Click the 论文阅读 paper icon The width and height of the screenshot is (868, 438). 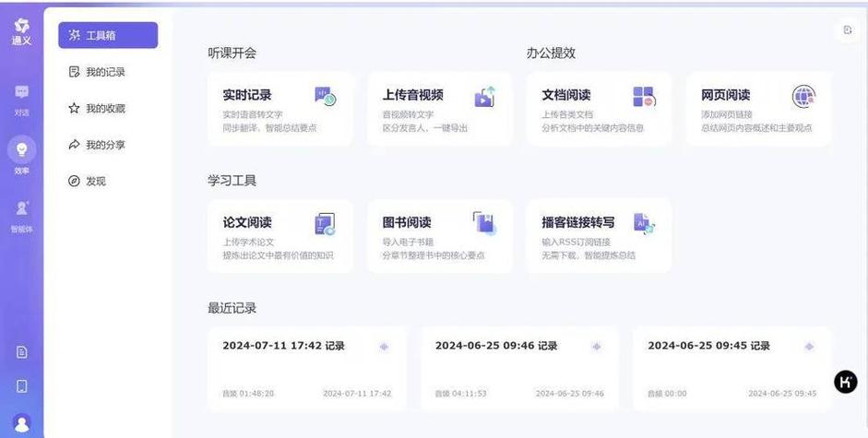[x=325, y=224]
